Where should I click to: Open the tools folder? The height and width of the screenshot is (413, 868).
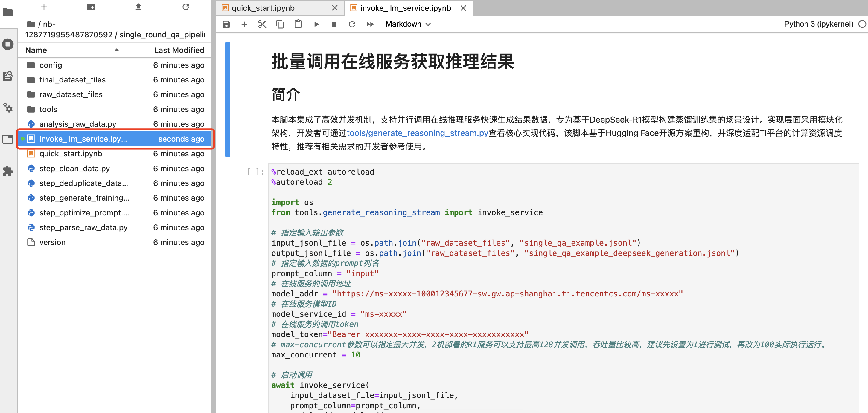115,109
